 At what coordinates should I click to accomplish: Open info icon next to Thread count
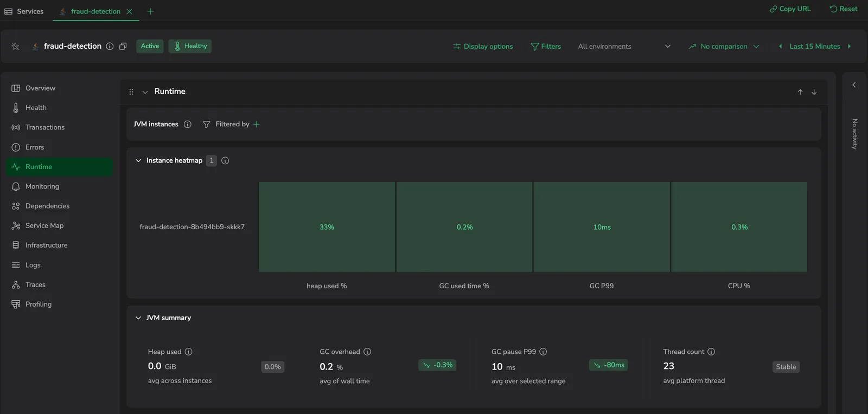click(x=711, y=352)
